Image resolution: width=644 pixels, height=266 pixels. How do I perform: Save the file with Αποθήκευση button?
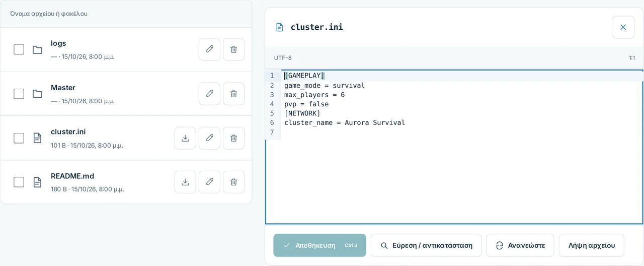click(x=319, y=245)
